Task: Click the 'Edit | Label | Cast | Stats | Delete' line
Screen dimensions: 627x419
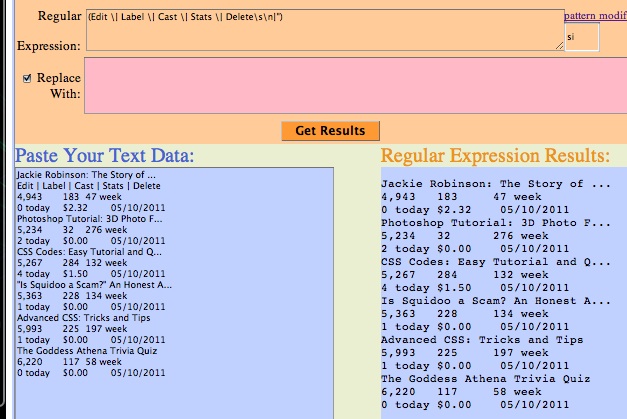Action: tap(88, 185)
